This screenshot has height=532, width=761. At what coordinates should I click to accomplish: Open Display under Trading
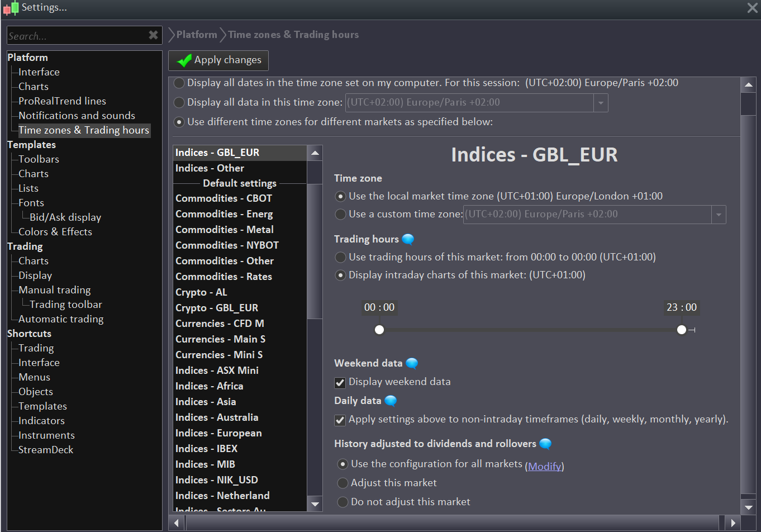[35, 275]
